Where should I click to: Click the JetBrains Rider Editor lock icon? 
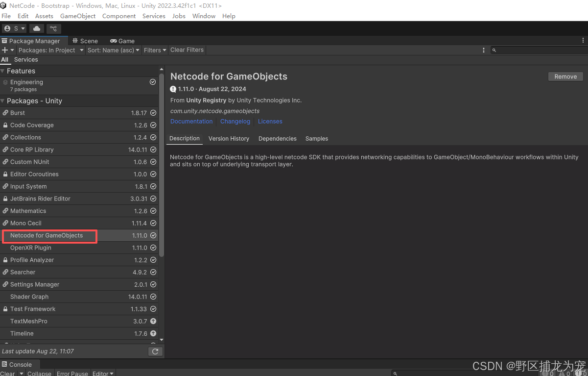click(x=5, y=199)
